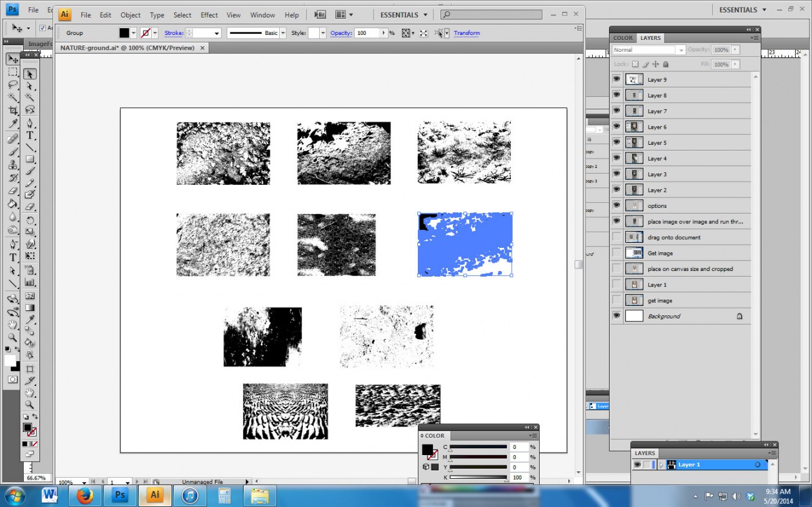Hide the Background layer

[x=616, y=315]
